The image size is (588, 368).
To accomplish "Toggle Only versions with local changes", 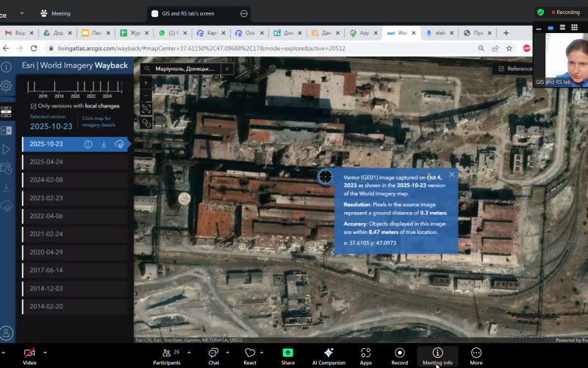I will point(33,106).
